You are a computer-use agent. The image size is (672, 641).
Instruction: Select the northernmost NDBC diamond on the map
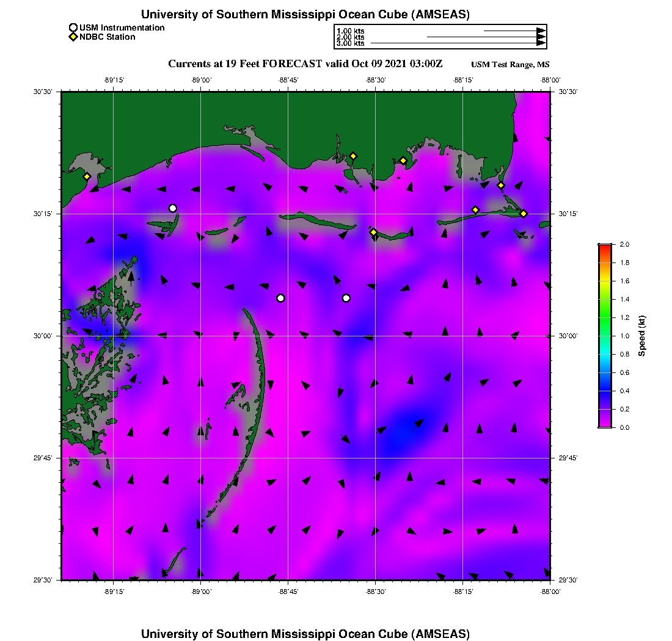click(353, 156)
